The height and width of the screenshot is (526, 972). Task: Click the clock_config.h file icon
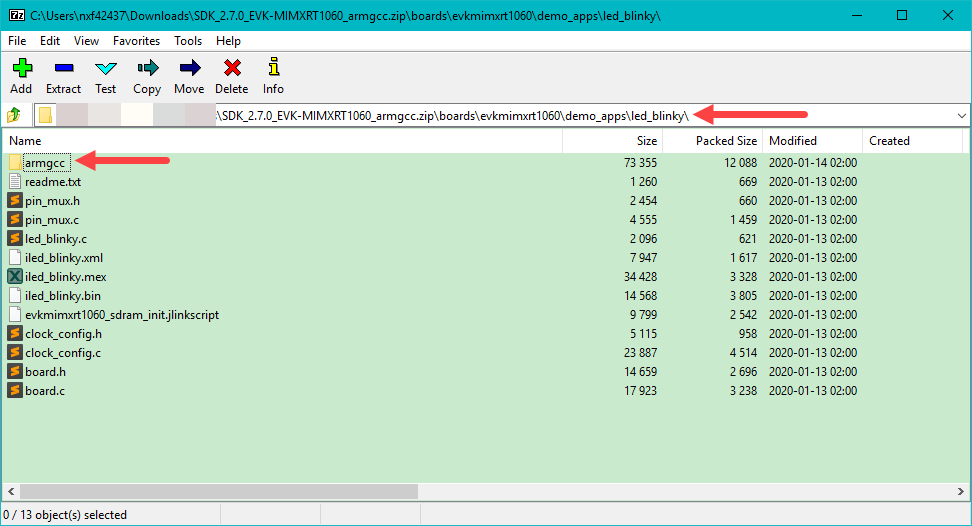15,333
